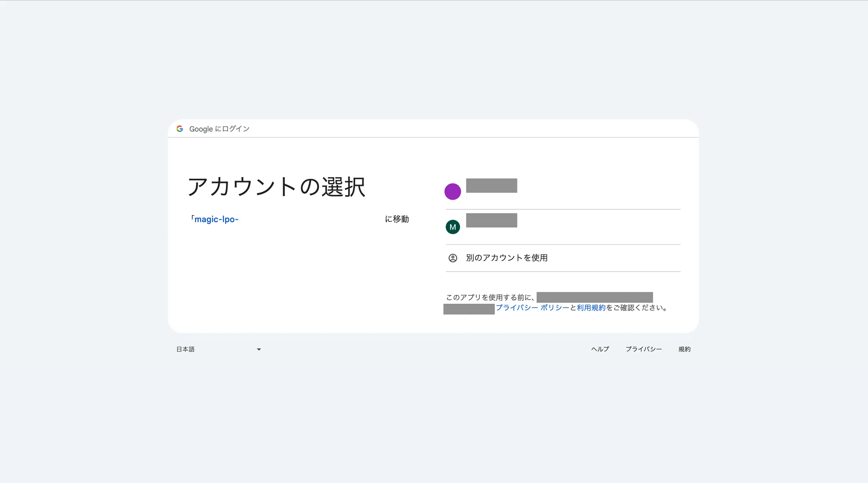Viewport: 868px width, 483px height.
Task: Open ヘルプ in the footer
Action: point(600,349)
